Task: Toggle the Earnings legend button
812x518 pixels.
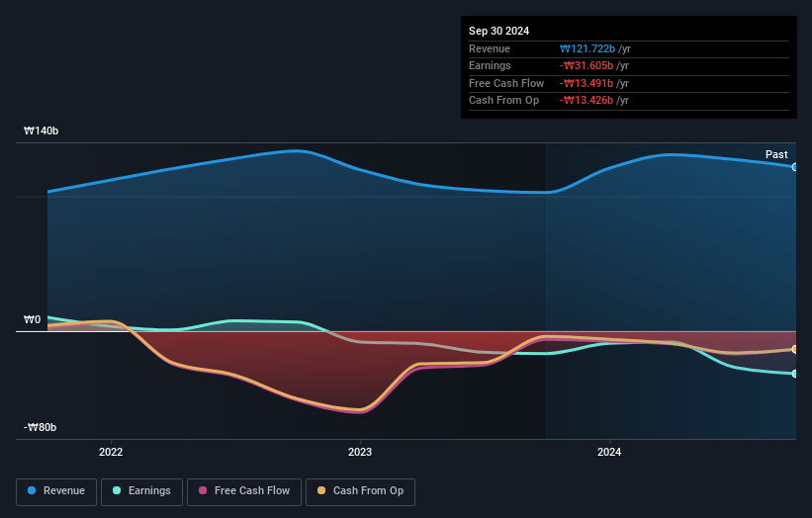Action: point(141,491)
